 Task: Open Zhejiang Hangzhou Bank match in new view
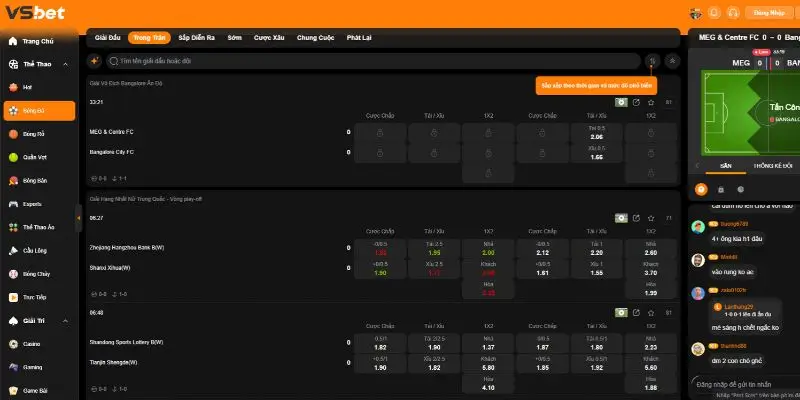click(x=636, y=218)
